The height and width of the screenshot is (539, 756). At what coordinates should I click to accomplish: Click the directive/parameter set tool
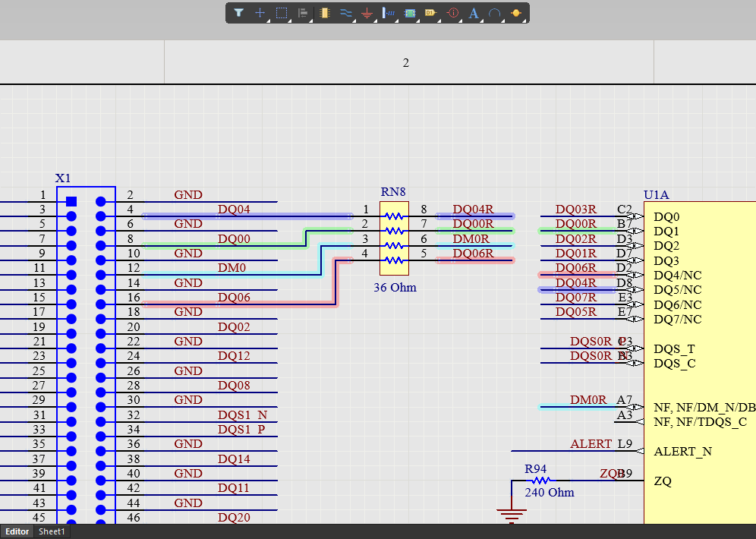click(452, 13)
